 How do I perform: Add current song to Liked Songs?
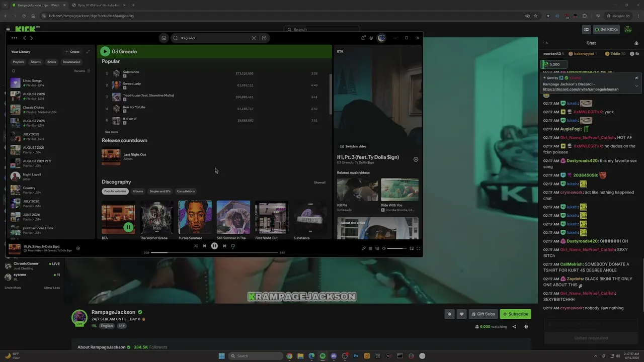click(x=78, y=248)
